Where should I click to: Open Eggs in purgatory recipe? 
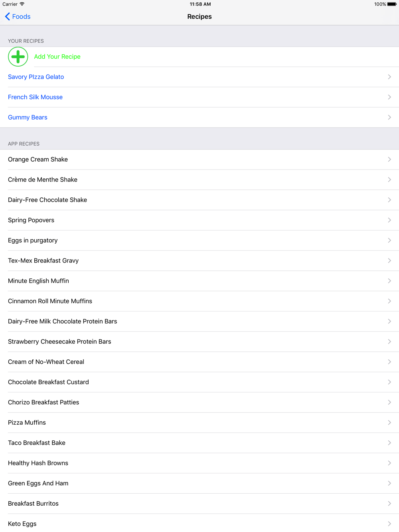pos(199,240)
